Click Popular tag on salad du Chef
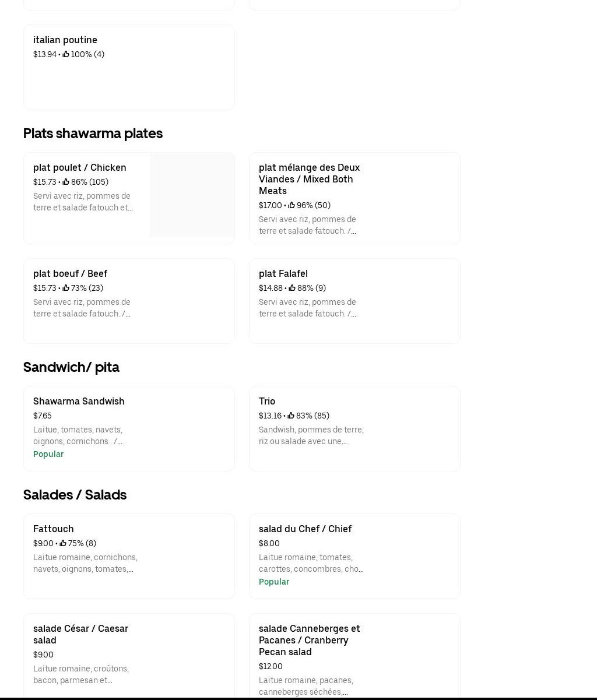Image resolution: width=597 pixels, height=700 pixels. pos(274,582)
